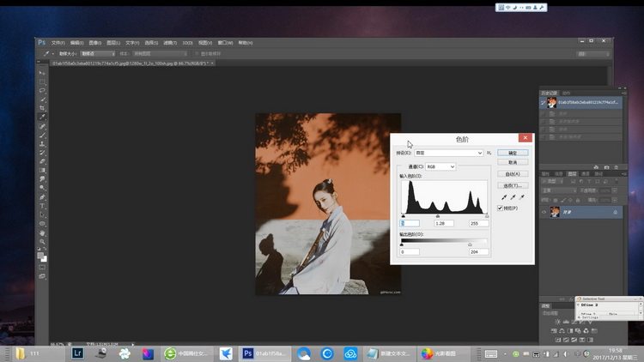Open Lightroom from the taskbar
Screen dimensions: 644x362
(x=77, y=353)
